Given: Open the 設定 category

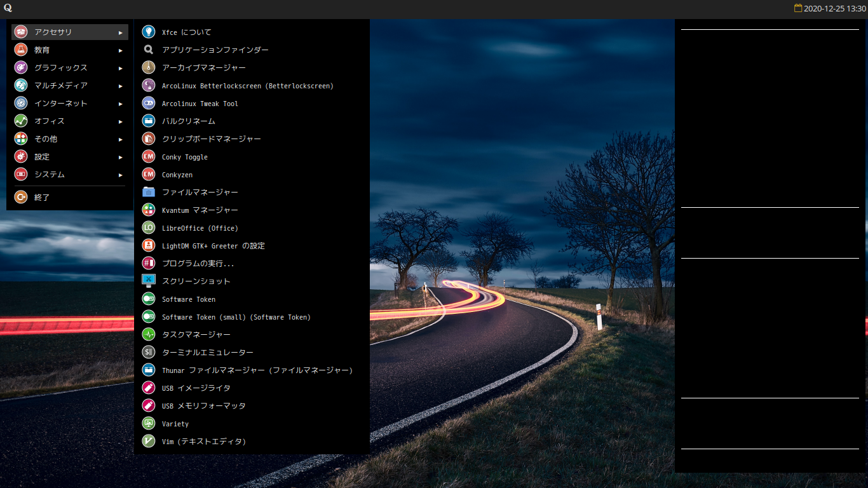Looking at the screenshot, I should (x=70, y=156).
